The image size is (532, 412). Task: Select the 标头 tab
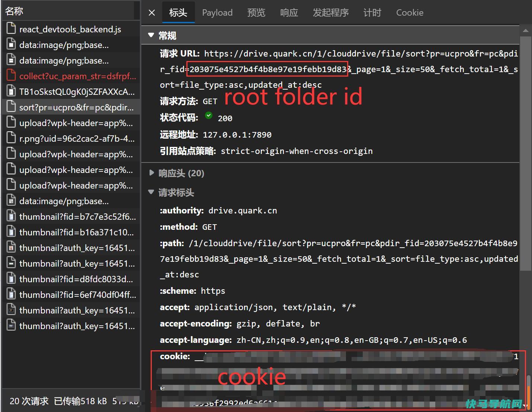[x=178, y=13]
